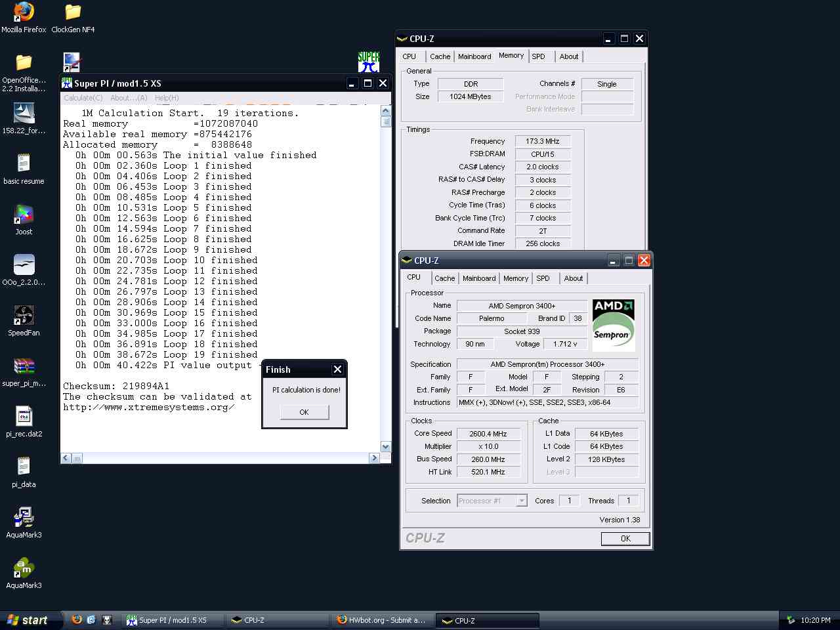Close the Finish dialog

tap(337, 369)
